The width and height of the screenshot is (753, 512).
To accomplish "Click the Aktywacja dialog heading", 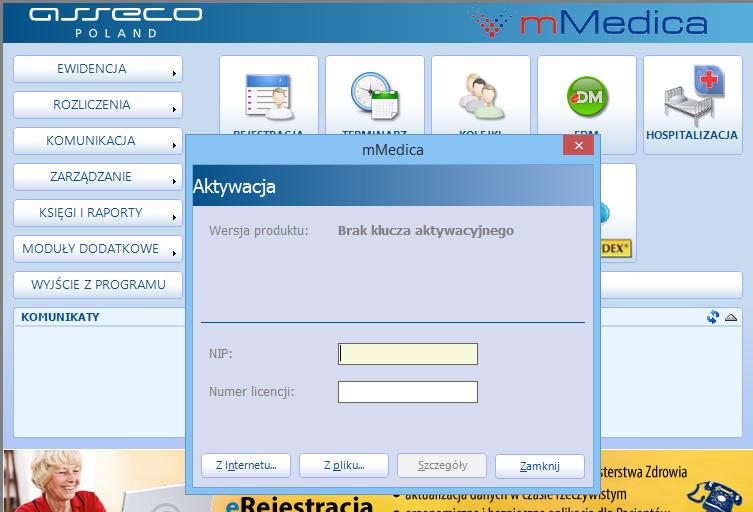I will (234, 186).
